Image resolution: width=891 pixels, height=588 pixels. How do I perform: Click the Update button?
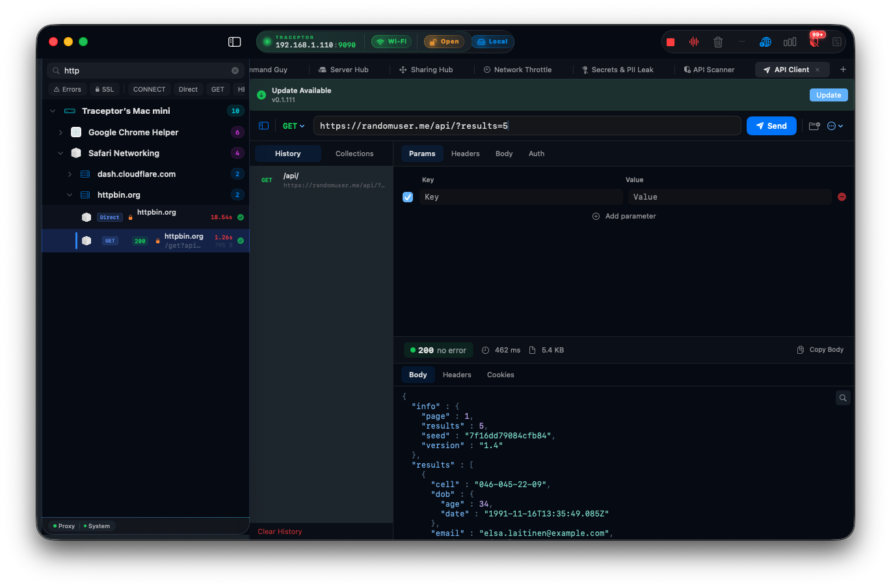829,95
